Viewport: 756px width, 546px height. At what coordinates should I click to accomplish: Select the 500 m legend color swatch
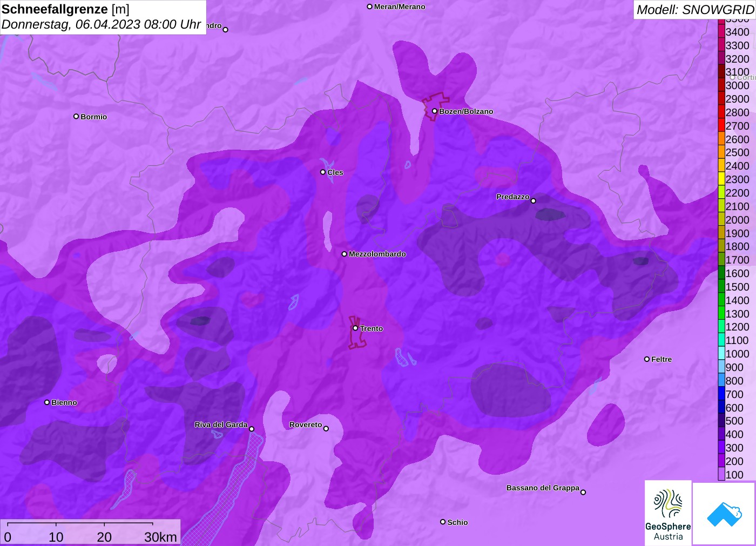point(721,421)
